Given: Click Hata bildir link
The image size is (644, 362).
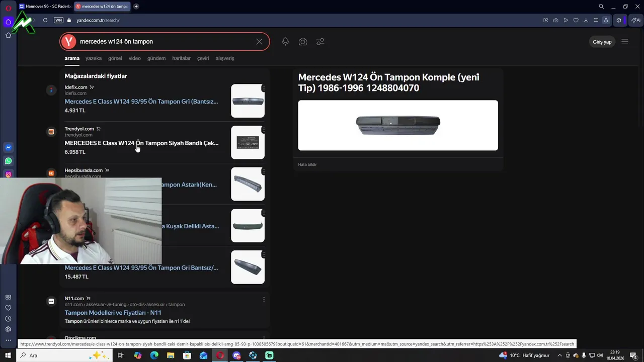Looking at the screenshot, I should tap(307, 164).
